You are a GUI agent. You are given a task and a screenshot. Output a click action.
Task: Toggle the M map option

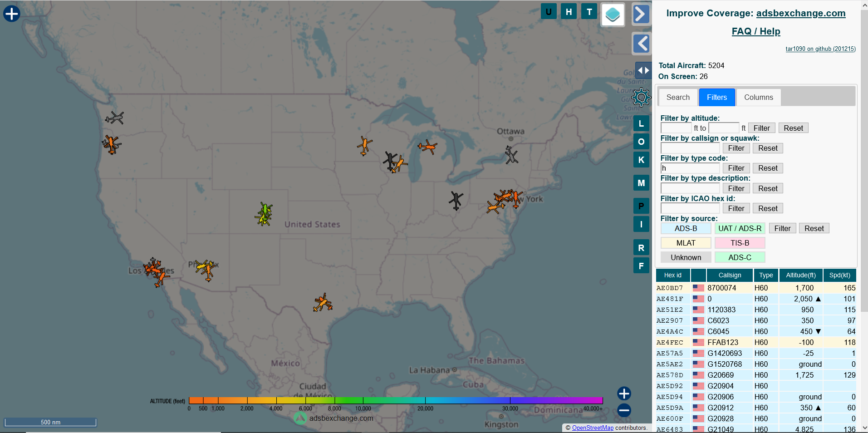tap(641, 183)
